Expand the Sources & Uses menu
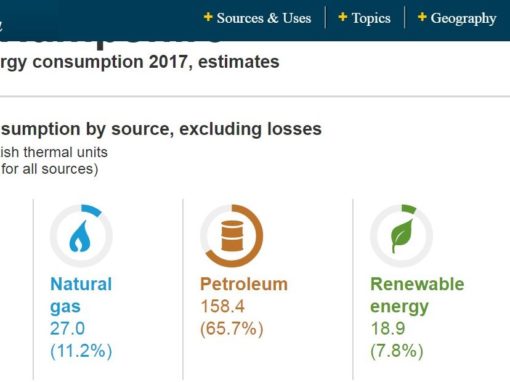This screenshot has width=510, height=382. pyautogui.click(x=258, y=18)
